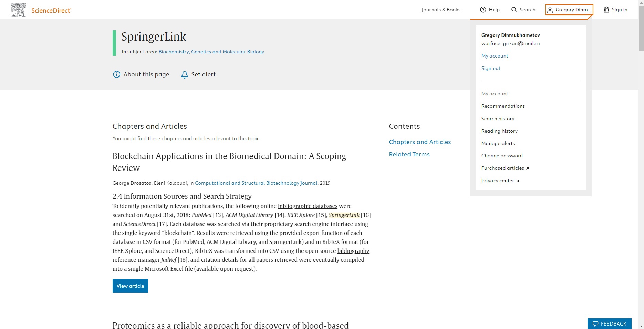This screenshot has height=329, width=644.
Task: Click the Elsevier tree logo
Action: (18, 10)
